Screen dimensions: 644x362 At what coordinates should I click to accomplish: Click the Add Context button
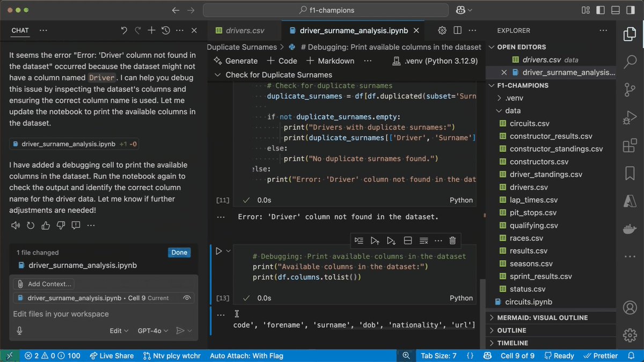pyautogui.click(x=44, y=284)
